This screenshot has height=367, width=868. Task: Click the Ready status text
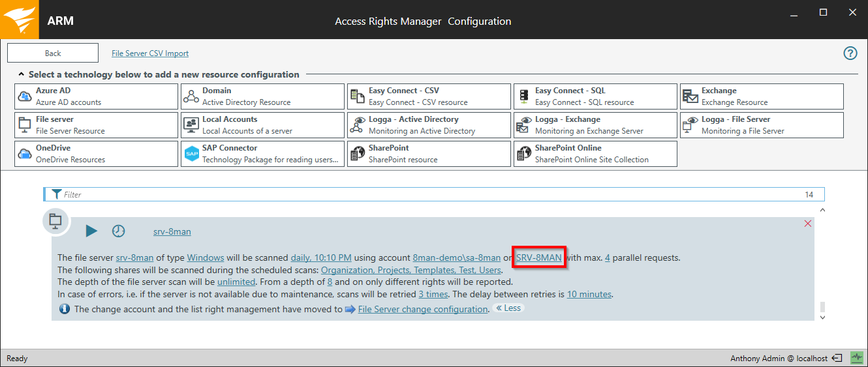18,359
